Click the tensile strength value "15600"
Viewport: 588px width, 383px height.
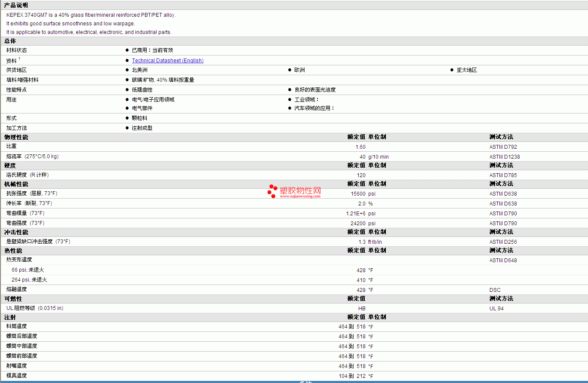pos(358,194)
